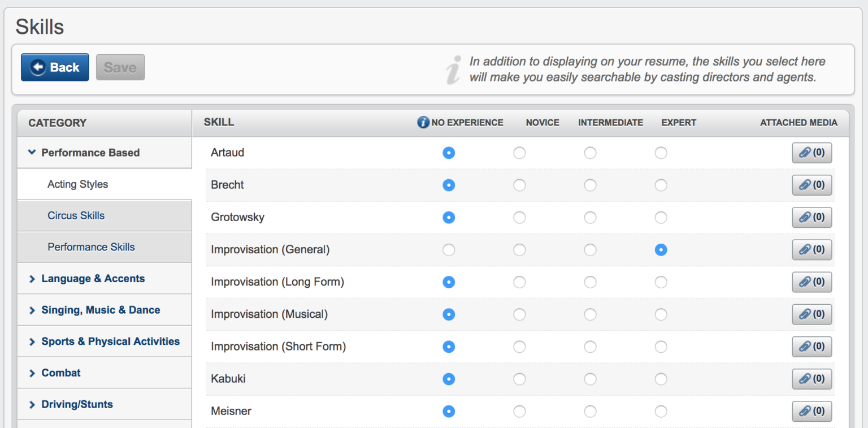This screenshot has width=868, height=428.
Task: Open the attached media for Artaud
Action: [x=811, y=153]
